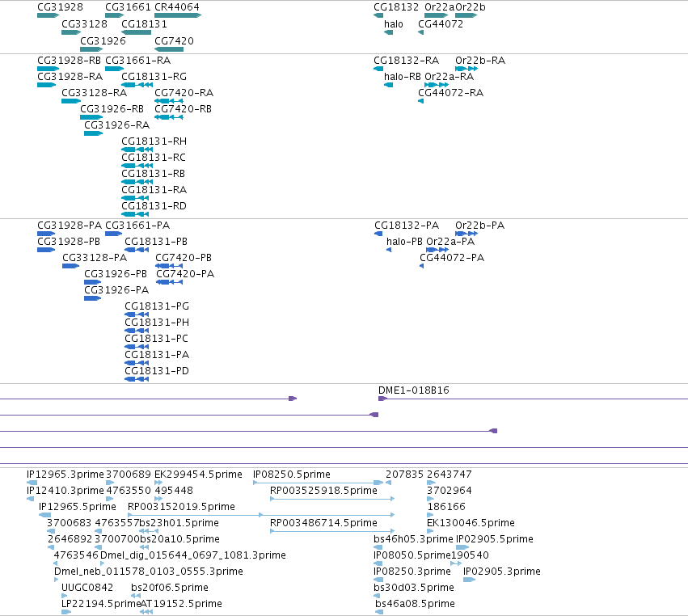Select transcript CG31661-RA

114,69
